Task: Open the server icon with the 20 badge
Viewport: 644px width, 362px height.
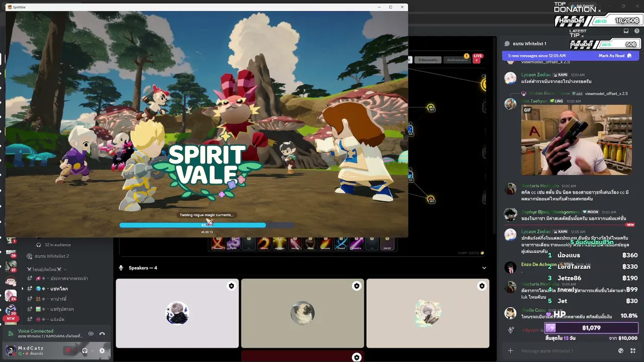Action: point(11,309)
